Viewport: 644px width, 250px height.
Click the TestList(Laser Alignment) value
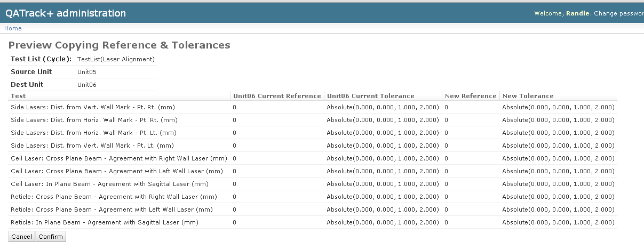click(116, 59)
